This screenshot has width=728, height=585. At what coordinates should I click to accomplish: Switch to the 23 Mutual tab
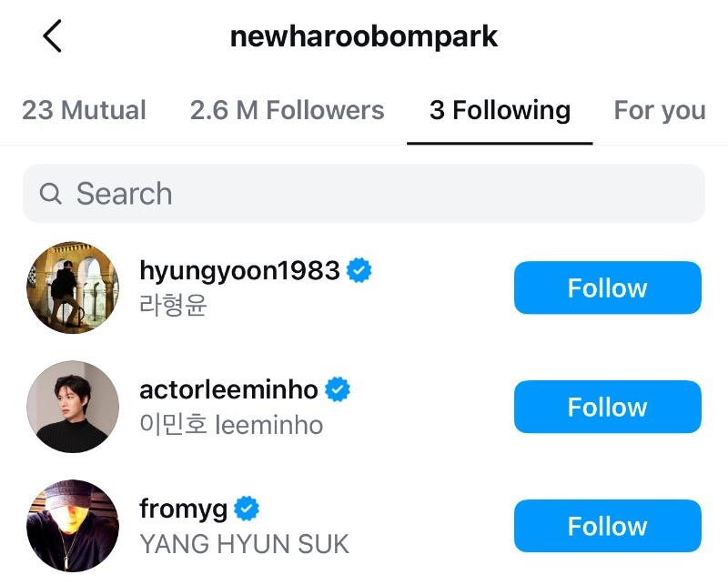tap(84, 111)
